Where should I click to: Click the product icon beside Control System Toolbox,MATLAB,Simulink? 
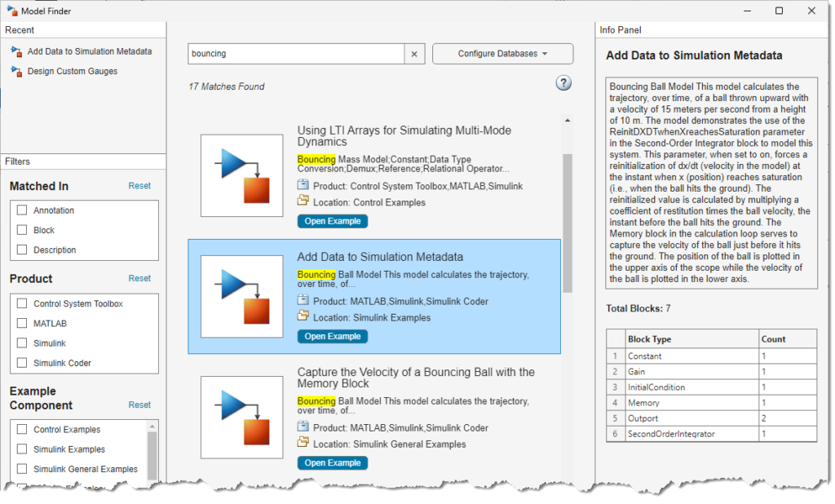303,185
